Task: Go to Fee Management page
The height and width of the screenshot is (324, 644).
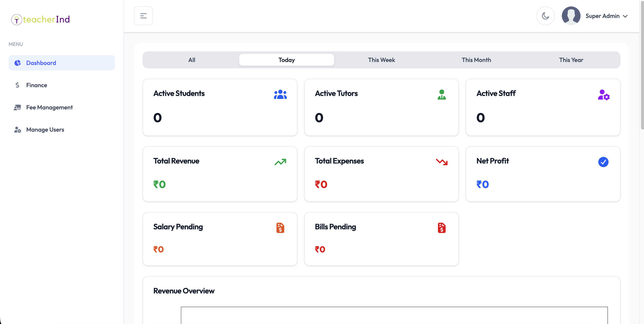Action: [61, 107]
